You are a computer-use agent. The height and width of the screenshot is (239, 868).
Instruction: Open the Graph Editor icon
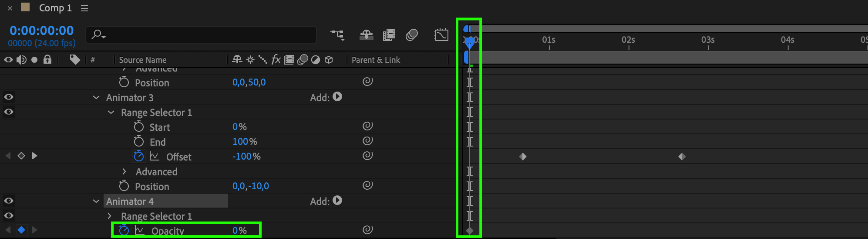point(441,35)
